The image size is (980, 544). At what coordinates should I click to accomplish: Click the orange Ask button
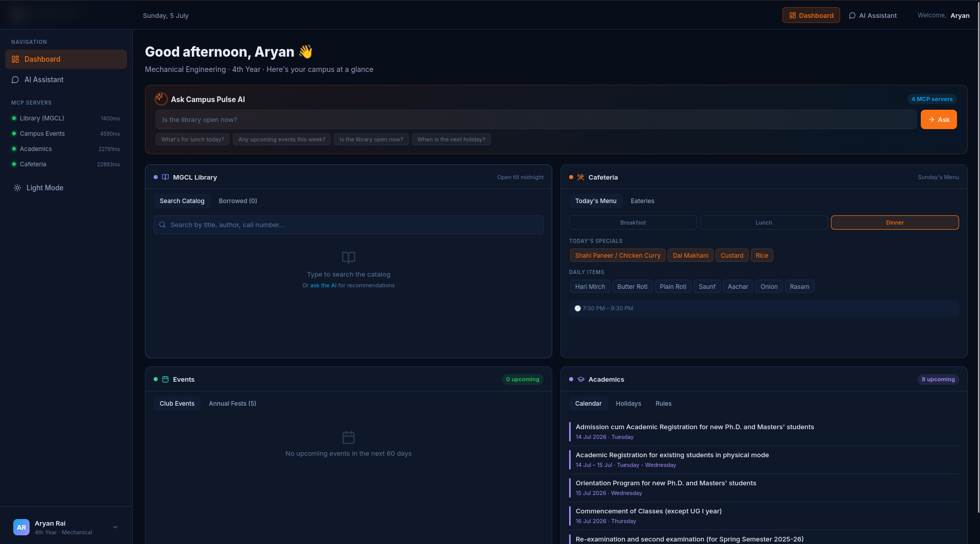tap(939, 119)
